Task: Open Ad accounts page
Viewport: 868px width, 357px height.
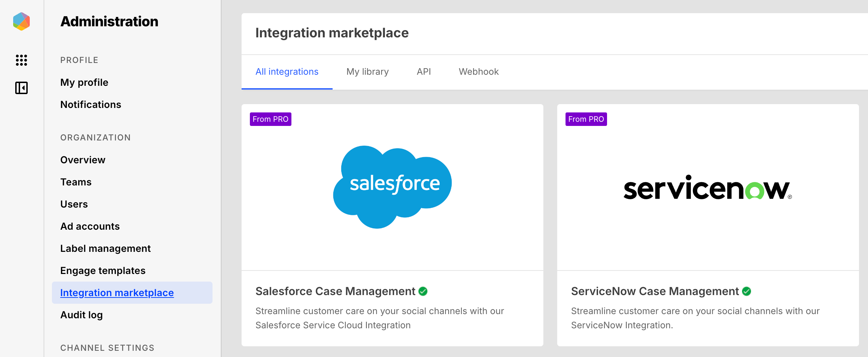Action: tap(90, 226)
